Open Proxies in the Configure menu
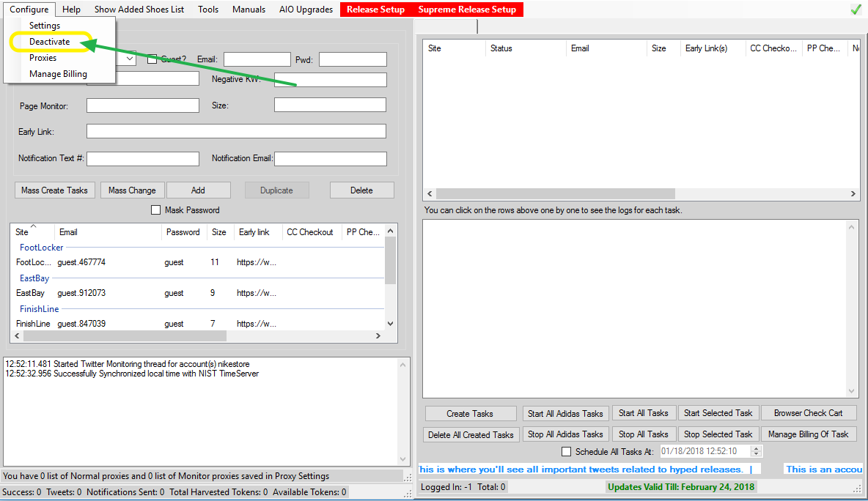868x501 pixels. [43, 58]
